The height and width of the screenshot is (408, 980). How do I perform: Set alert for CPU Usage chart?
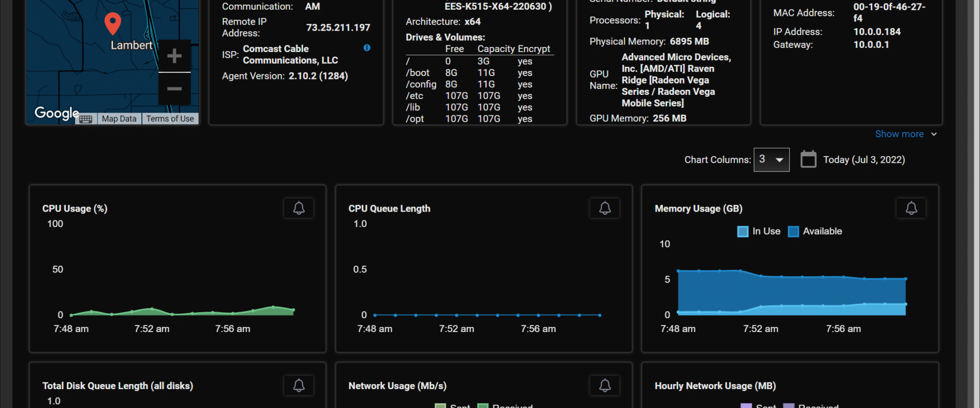pos(299,208)
